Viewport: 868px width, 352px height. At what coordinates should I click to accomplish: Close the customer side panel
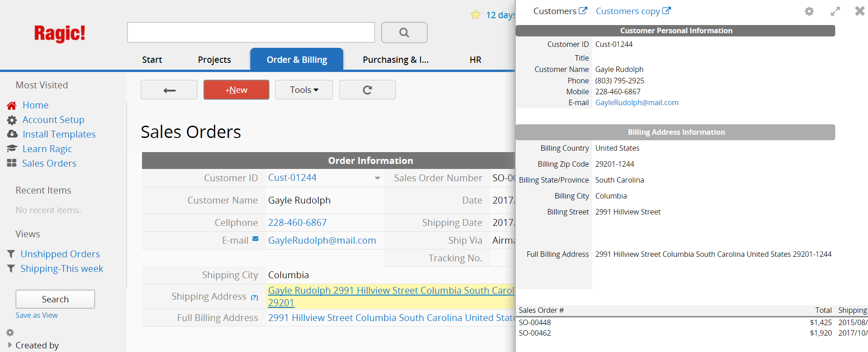click(x=859, y=11)
